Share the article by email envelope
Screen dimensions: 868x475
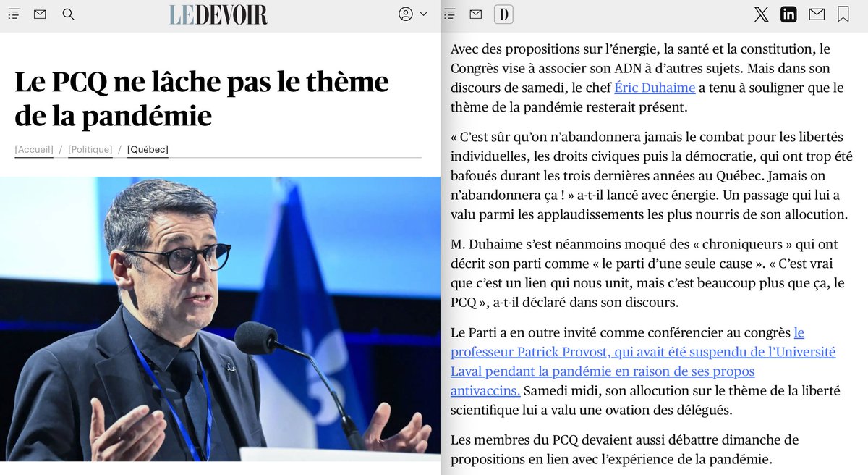coord(817,14)
